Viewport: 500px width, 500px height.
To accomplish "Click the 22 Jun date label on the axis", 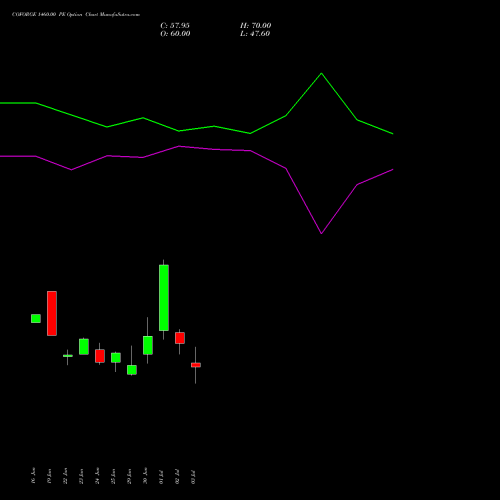I will coord(65,476).
